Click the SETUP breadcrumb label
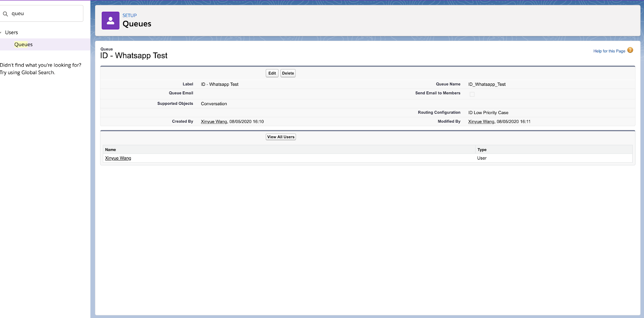Image resolution: width=644 pixels, height=318 pixels. [x=130, y=15]
